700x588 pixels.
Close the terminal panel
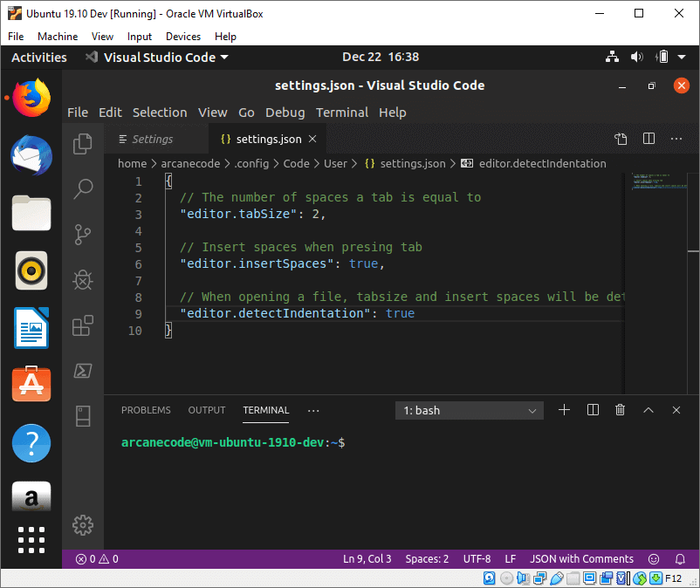tap(676, 410)
